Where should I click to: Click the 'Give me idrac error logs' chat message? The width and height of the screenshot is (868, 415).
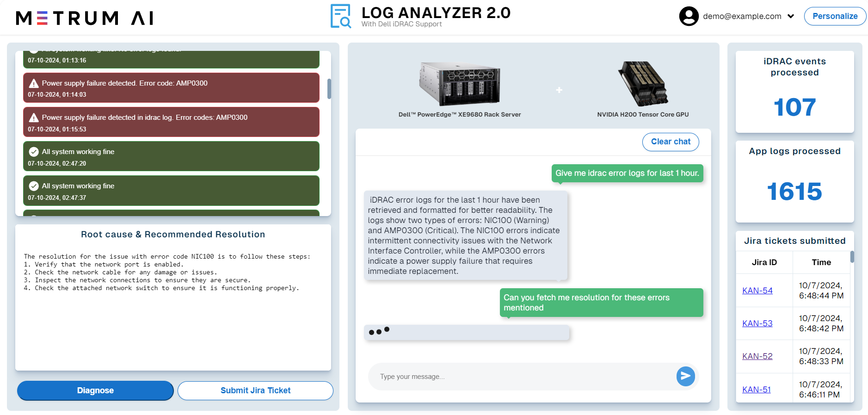pyautogui.click(x=627, y=173)
